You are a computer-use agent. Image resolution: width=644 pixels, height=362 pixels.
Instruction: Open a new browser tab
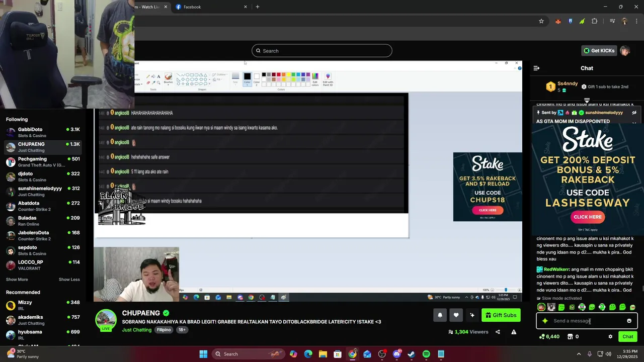pos(258,7)
